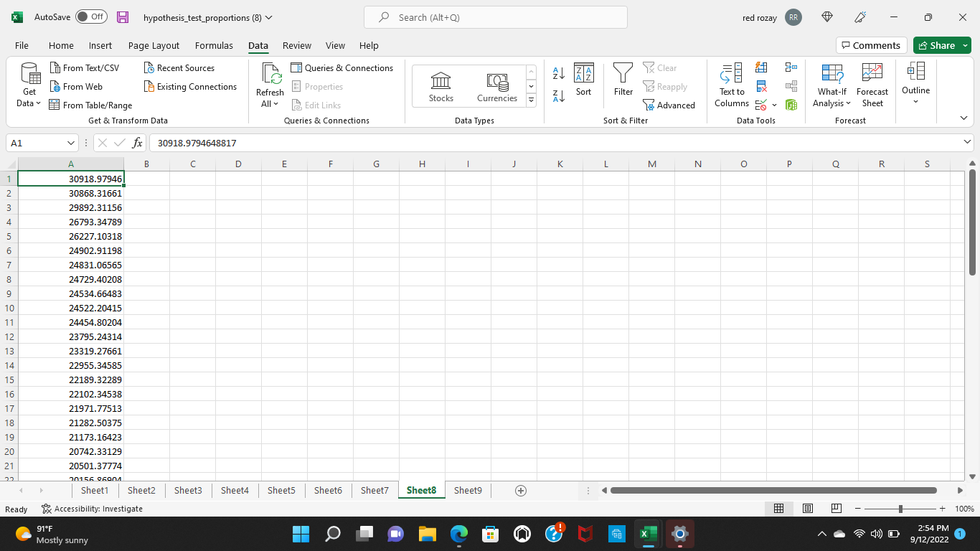This screenshot has width=980, height=551.
Task: Open the Data Validation dropdown arrow
Action: click(x=774, y=105)
